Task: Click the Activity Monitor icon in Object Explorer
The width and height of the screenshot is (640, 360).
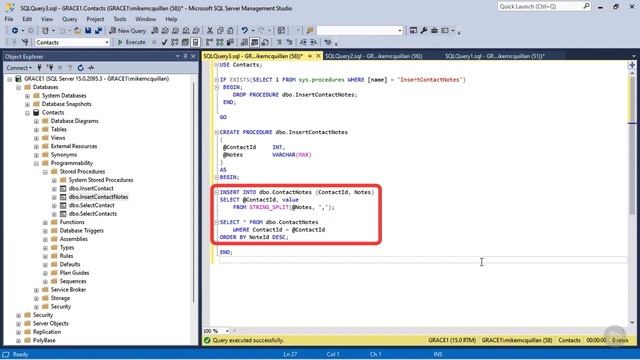Action: 91,68
